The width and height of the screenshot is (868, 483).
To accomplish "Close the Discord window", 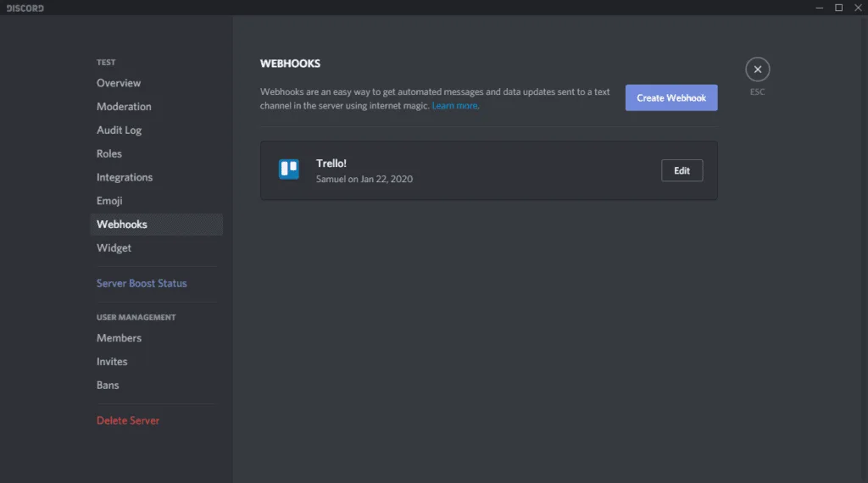I will point(858,8).
